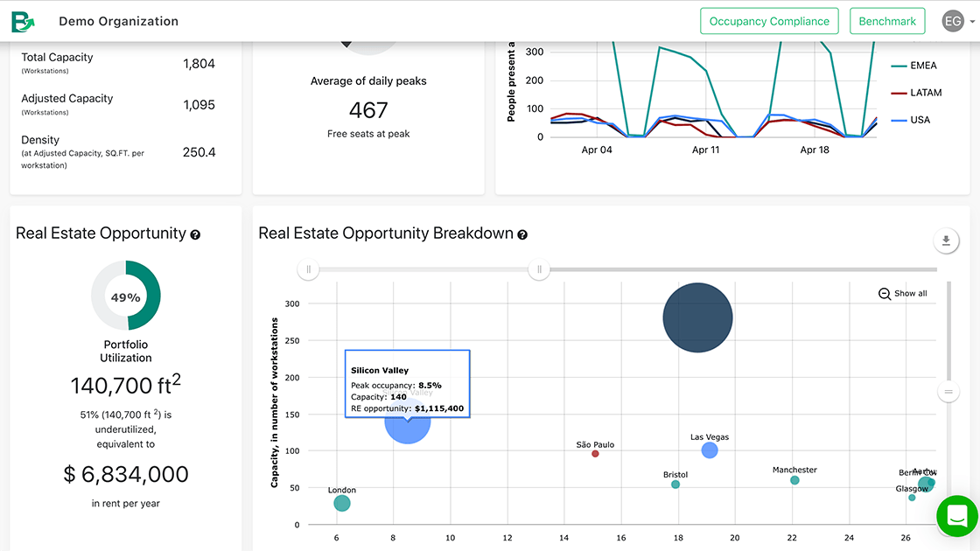
Task: Select the London bubble on the chart
Action: click(x=342, y=503)
